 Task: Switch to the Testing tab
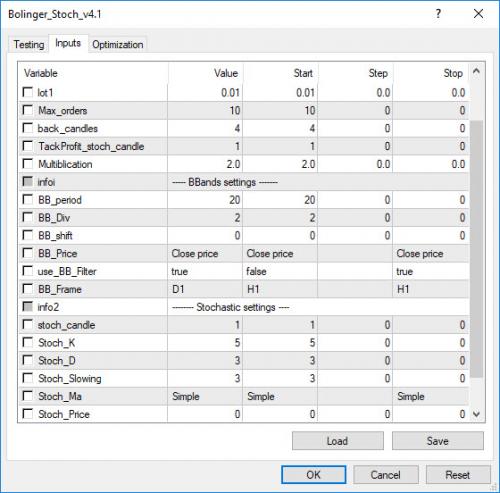coord(29,44)
